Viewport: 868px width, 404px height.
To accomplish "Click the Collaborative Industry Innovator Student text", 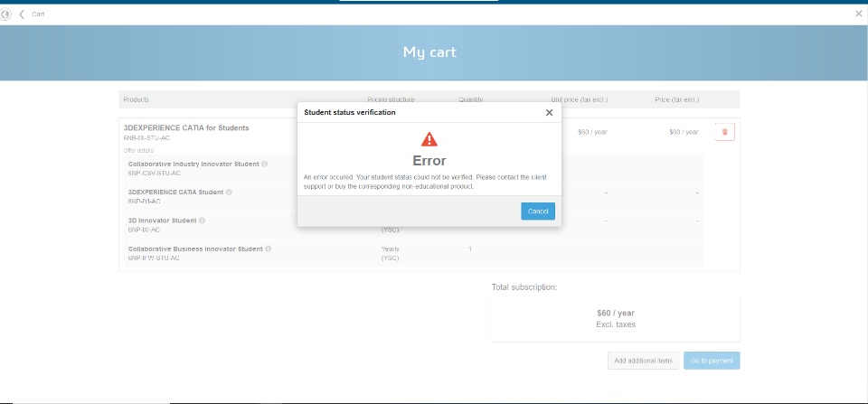I will pyautogui.click(x=193, y=164).
